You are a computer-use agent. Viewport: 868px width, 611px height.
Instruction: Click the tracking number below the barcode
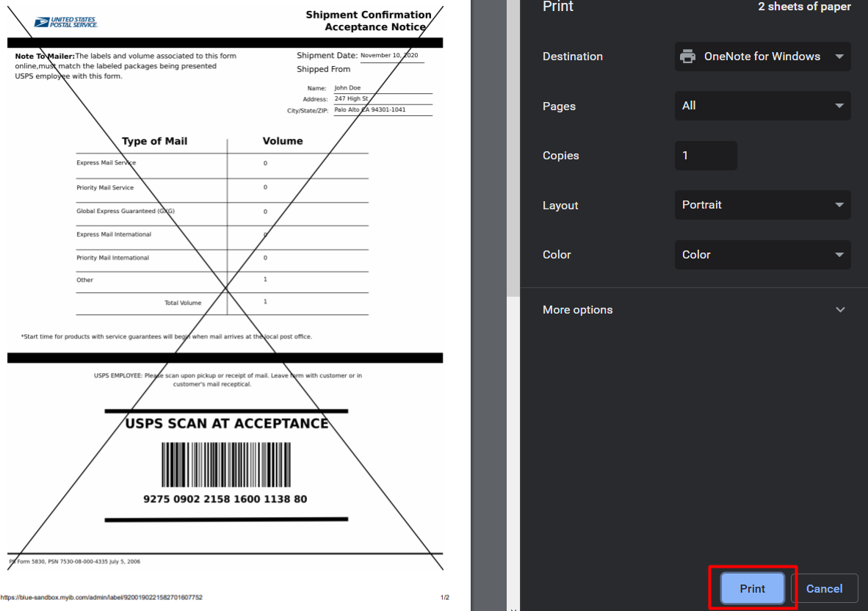[225, 499]
